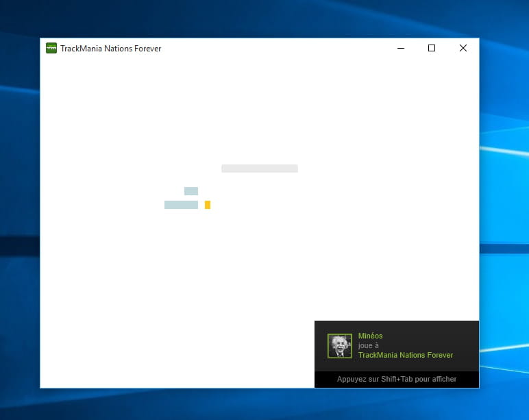Click the username Minéos in Steam popup
529x420 pixels.
(370, 336)
